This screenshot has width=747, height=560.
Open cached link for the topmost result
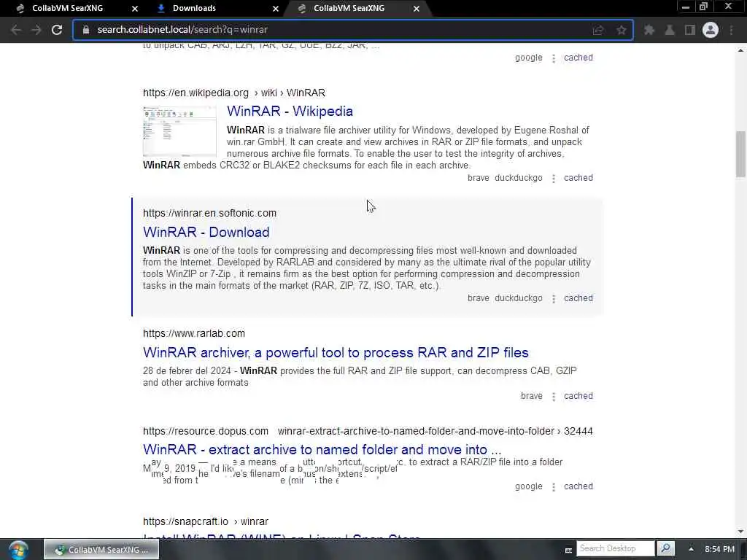(x=578, y=57)
